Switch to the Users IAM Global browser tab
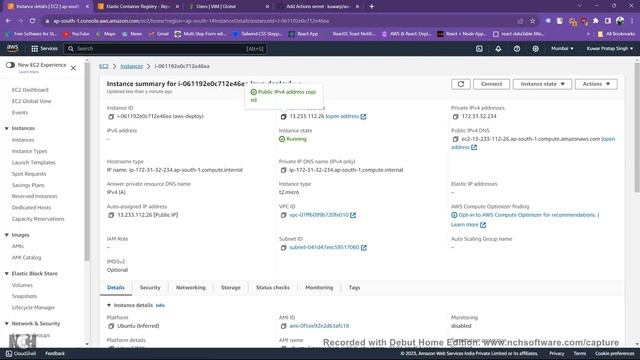Image resolution: width=640 pixels, height=360 pixels. 229,7
